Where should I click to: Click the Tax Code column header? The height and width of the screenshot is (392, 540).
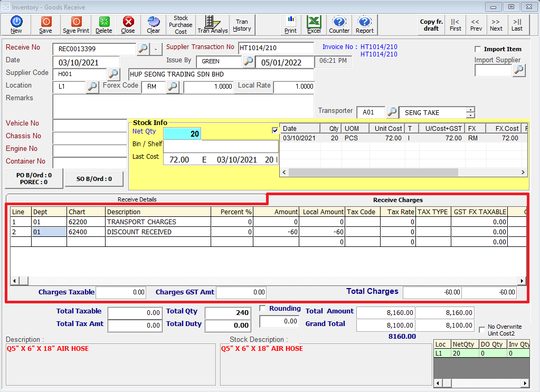pos(363,212)
